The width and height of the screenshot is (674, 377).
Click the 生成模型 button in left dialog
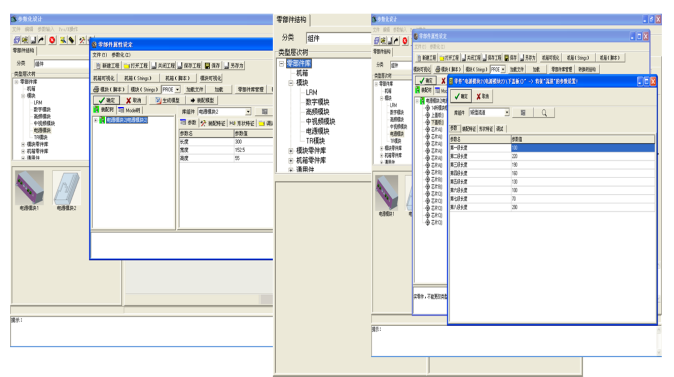168,100
